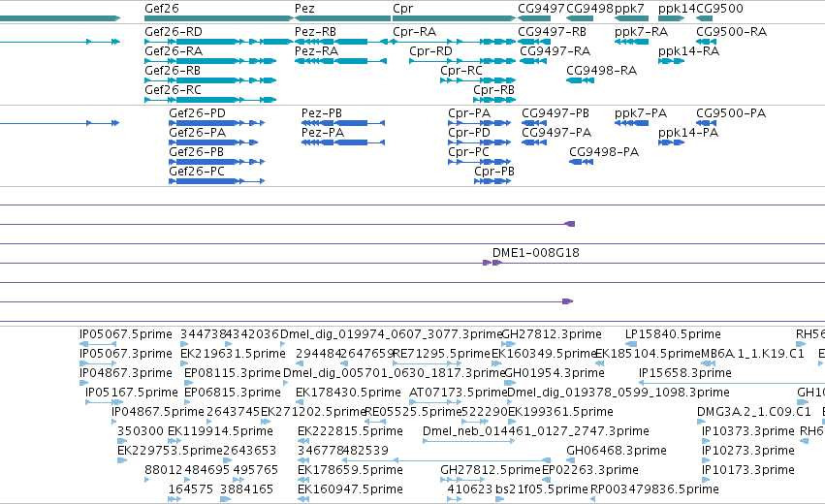Select the CG9497-PA protein label
The width and height of the screenshot is (825, 504).
click(x=556, y=133)
